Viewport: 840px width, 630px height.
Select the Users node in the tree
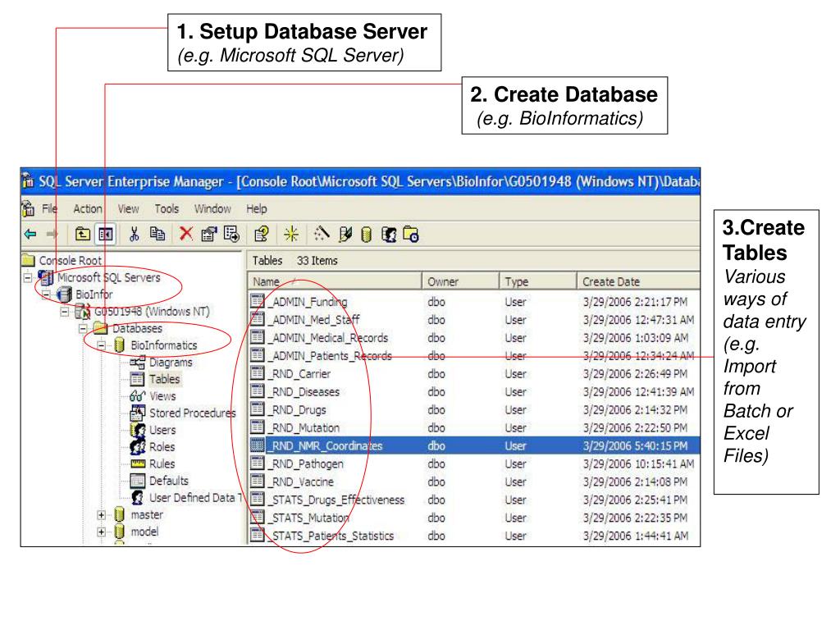pos(162,430)
